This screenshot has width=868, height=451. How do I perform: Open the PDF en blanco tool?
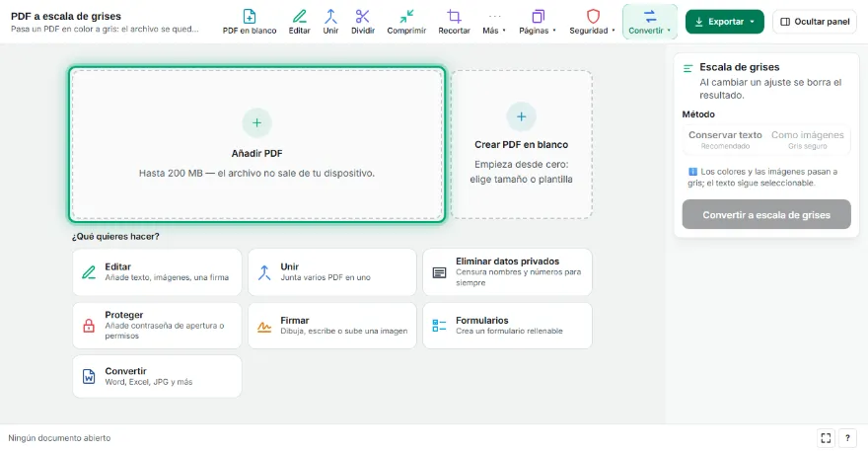250,22
